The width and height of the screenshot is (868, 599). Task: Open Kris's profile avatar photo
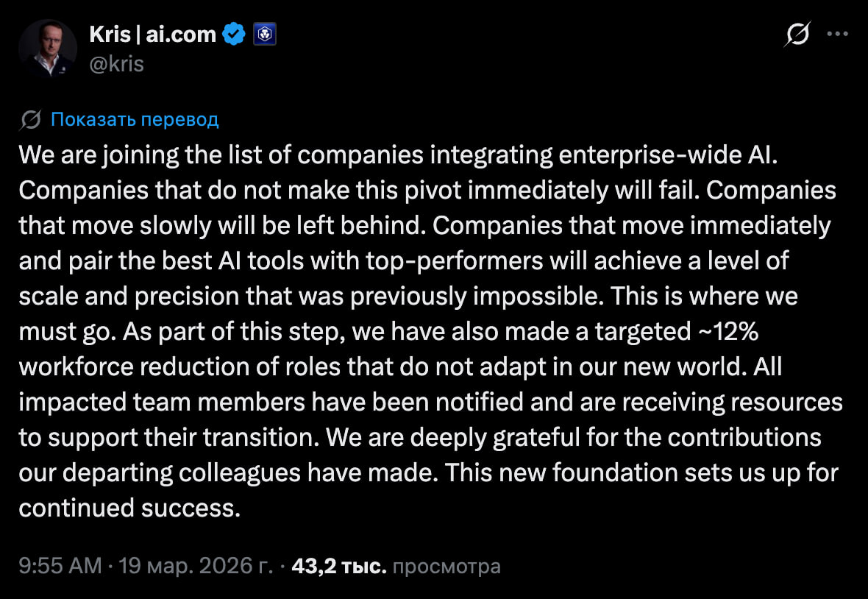[x=48, y=48]
